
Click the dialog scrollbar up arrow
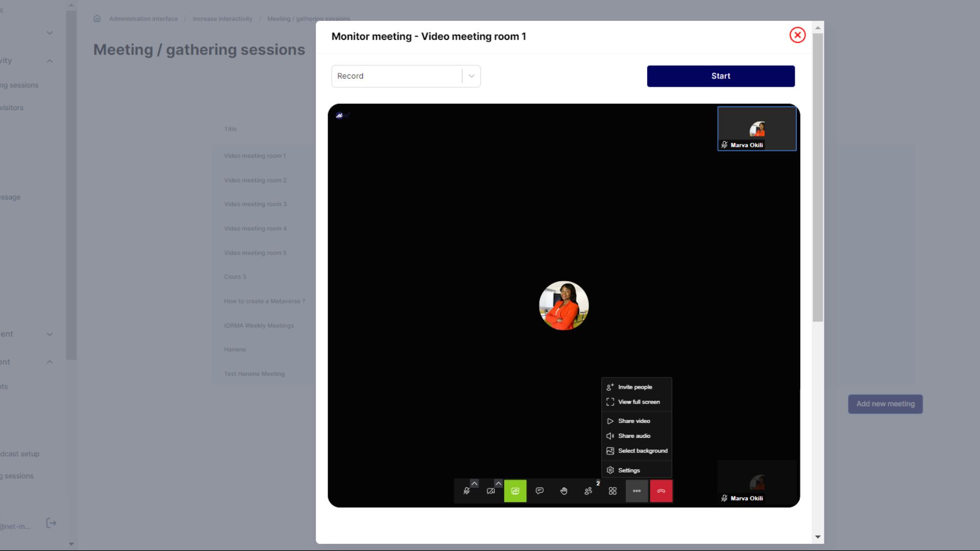[x=818, y=28]
